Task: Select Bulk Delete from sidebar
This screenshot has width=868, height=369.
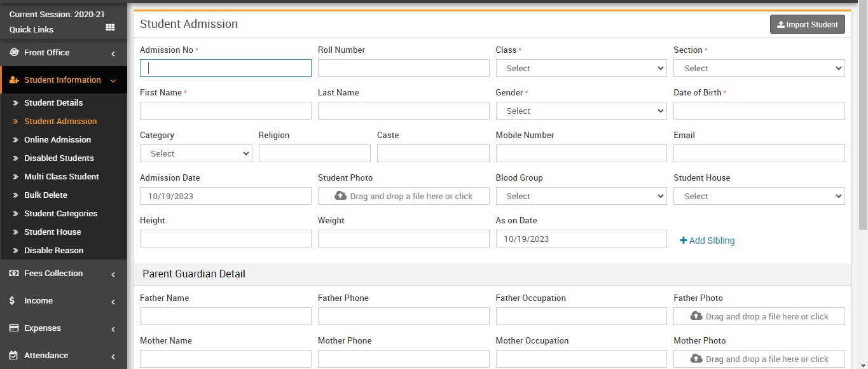Action: 46,195
